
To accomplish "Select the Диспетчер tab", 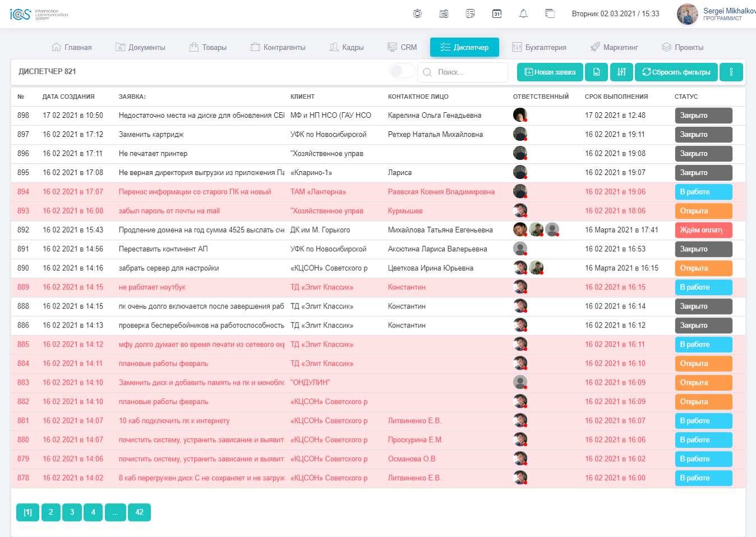I will pyautogui.click(x=464, y=47).
